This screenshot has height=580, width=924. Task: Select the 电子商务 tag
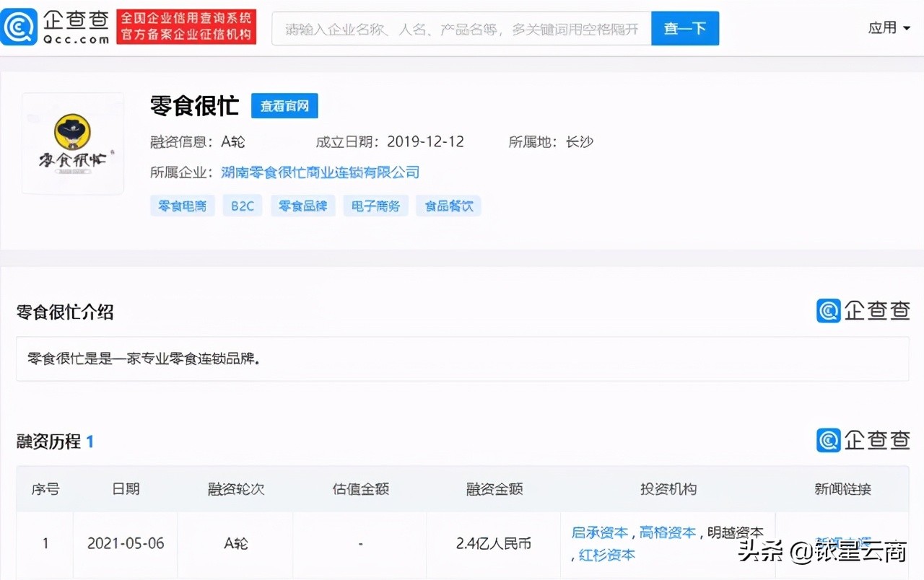[x=375, y=206]
